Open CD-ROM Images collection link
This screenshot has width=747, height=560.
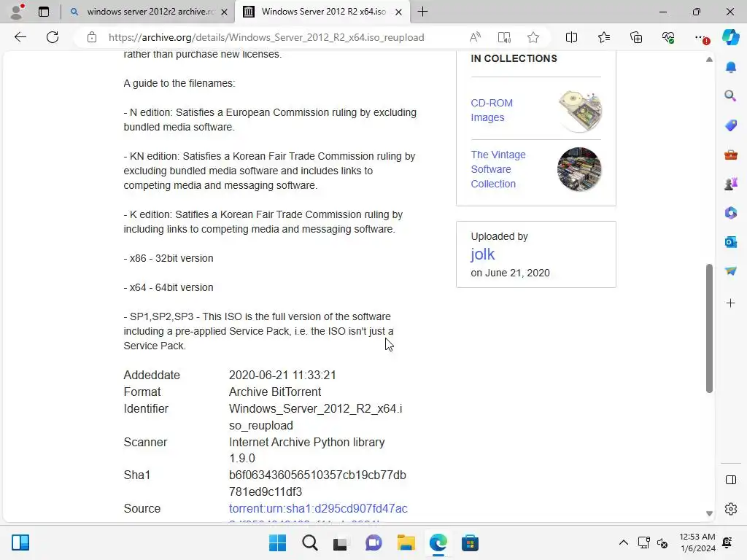tap(492, 110)
